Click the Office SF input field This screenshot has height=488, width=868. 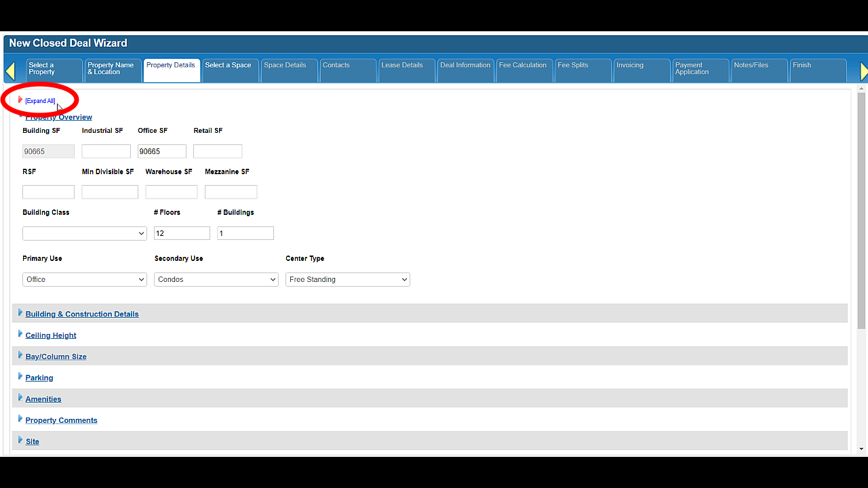tap(161, 151)
